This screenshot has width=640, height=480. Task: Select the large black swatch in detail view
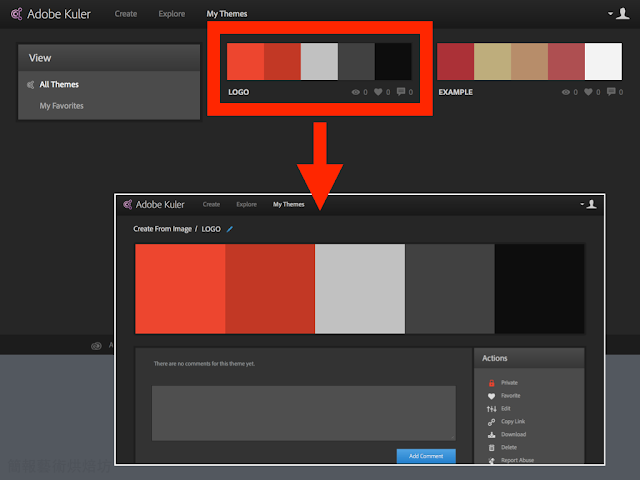(540, 289)
